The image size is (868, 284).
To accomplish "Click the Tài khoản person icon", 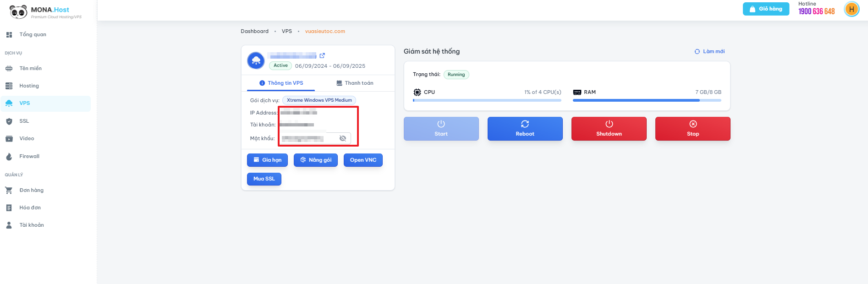I will click(x=9, y=225).
